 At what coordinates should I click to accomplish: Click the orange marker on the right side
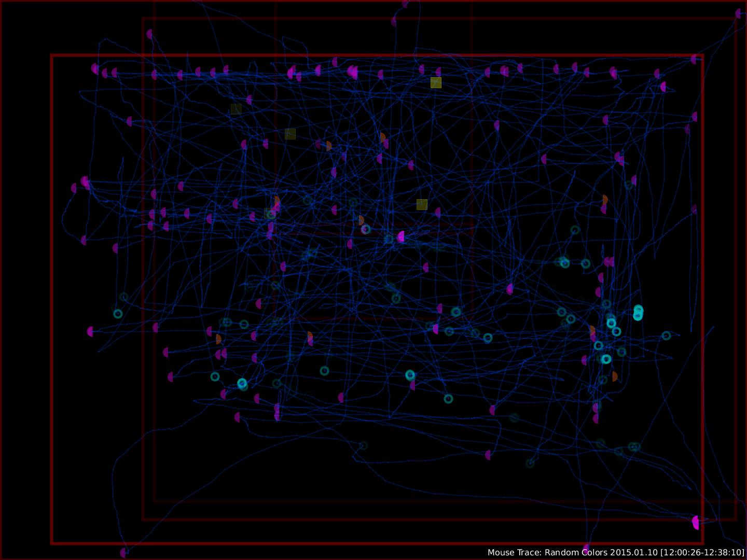click(x=605, y=200)
